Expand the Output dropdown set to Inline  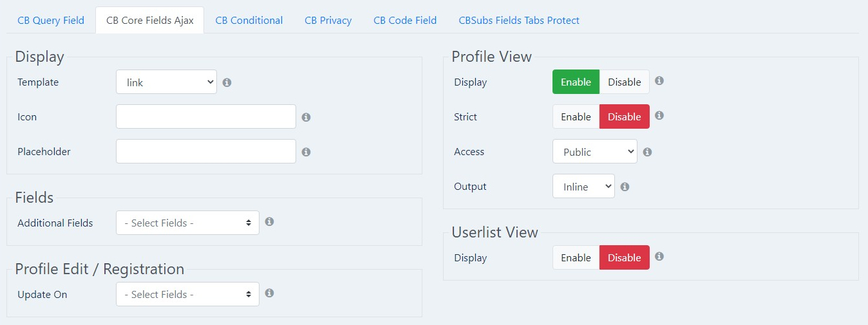click(583, 186)
